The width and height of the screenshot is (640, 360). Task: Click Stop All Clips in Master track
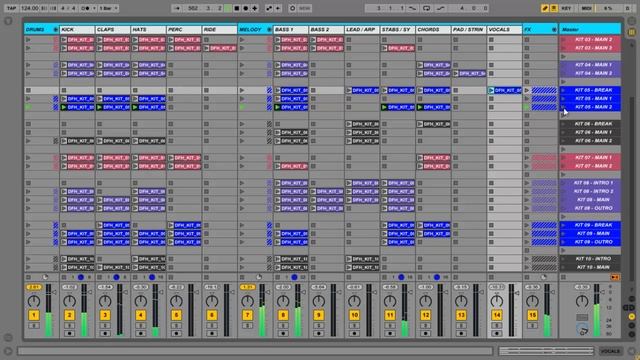(563, 277)
